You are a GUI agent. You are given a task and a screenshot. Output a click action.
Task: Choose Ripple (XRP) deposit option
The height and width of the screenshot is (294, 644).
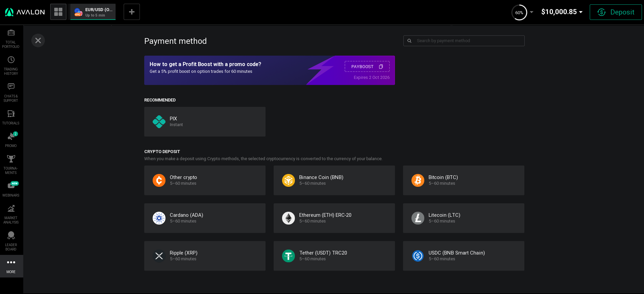coord(205,256)
